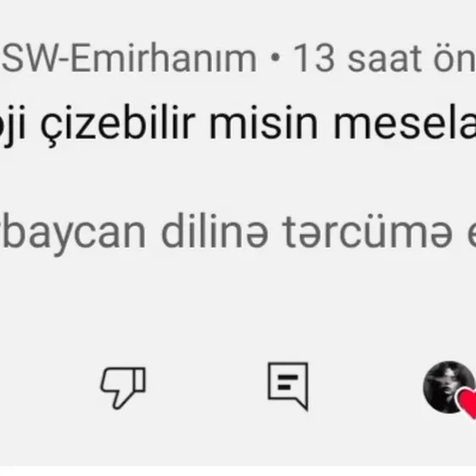Viewport: 476px width, 476px height.
Task: Open SW-Emirhanım's channel from the username
Action: 129,59
